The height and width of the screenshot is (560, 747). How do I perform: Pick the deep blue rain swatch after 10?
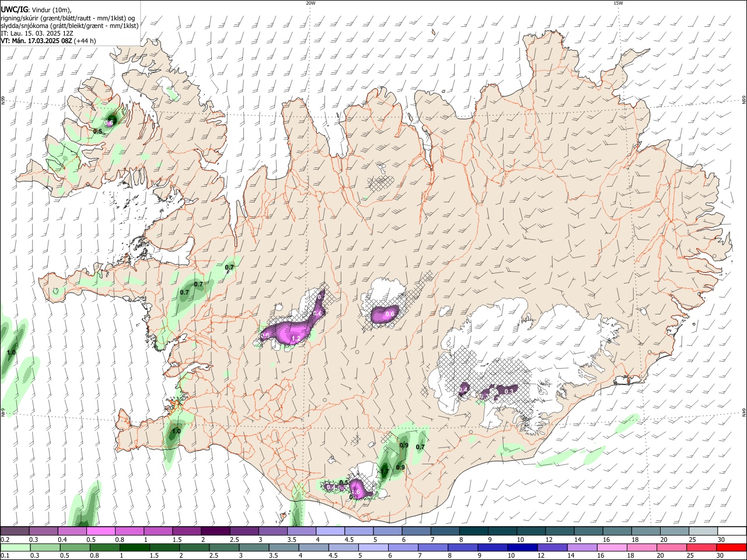click(x=522, y=547)
